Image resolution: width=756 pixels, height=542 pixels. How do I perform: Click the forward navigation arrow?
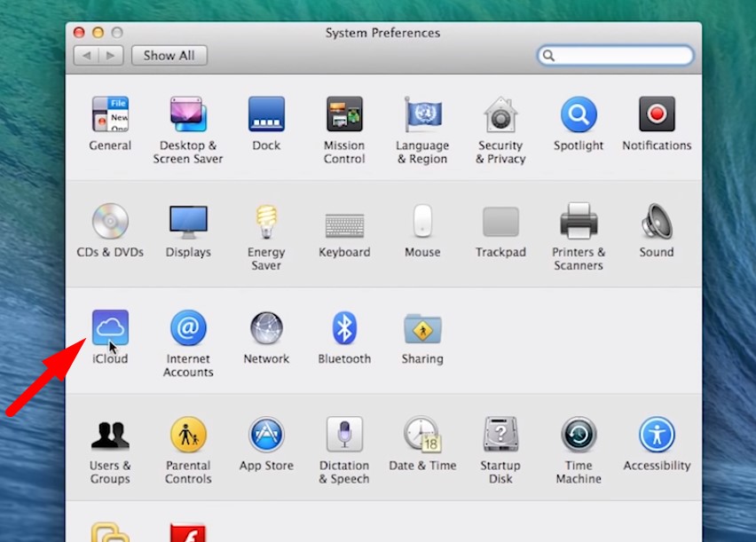pyautogui.click(x=111, y=55)
